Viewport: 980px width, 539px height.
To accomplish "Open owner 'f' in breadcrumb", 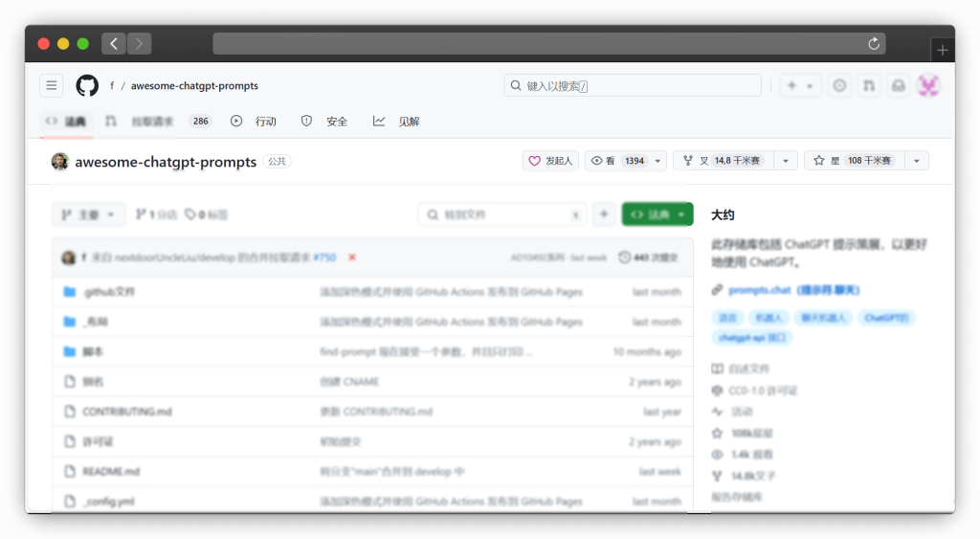I will (112, 85).
